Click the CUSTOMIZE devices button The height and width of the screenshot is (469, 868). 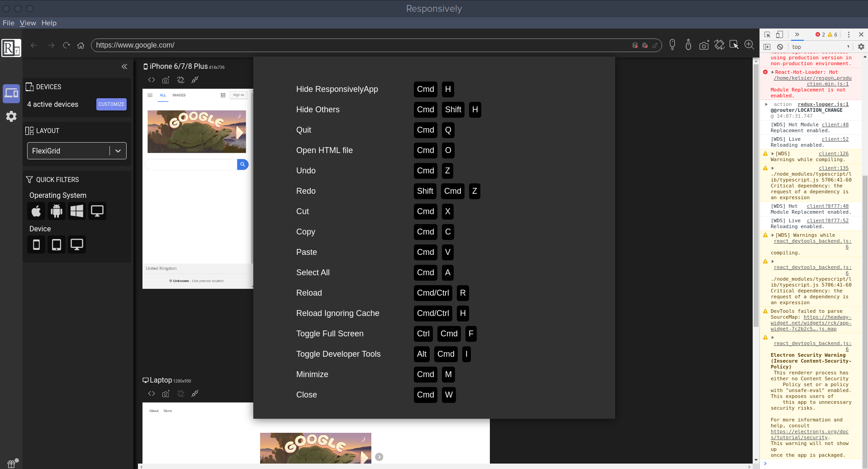111,105
